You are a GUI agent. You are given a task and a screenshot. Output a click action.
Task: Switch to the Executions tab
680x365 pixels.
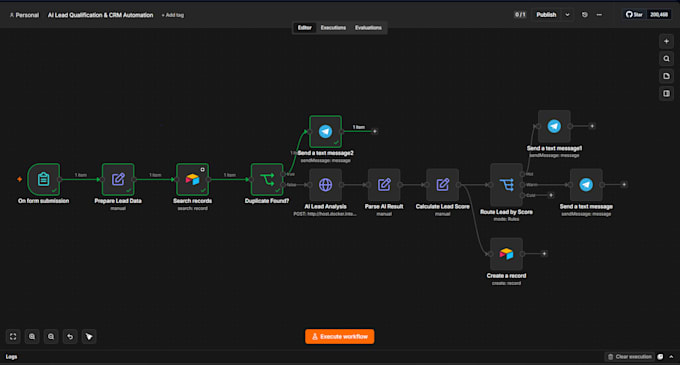click(333, 28)
